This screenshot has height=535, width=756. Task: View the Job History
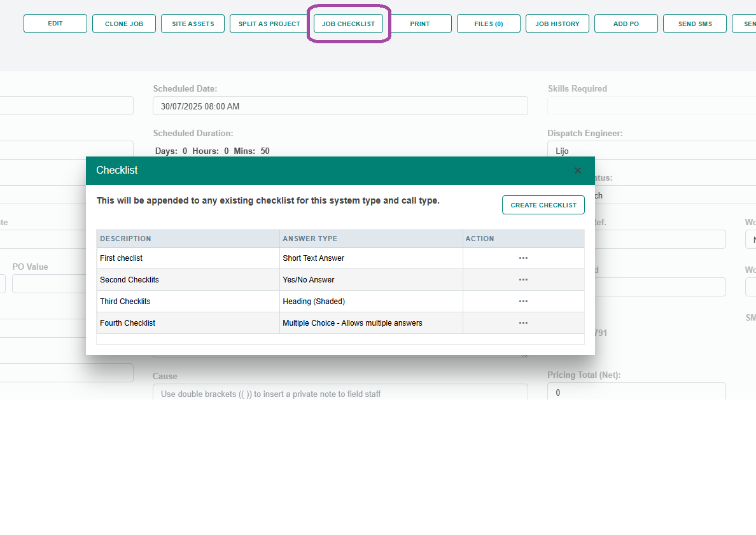coord(557,24)
